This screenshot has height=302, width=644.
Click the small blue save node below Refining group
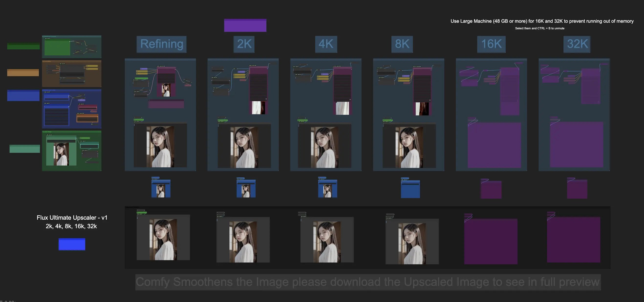[x=161, y=188]
